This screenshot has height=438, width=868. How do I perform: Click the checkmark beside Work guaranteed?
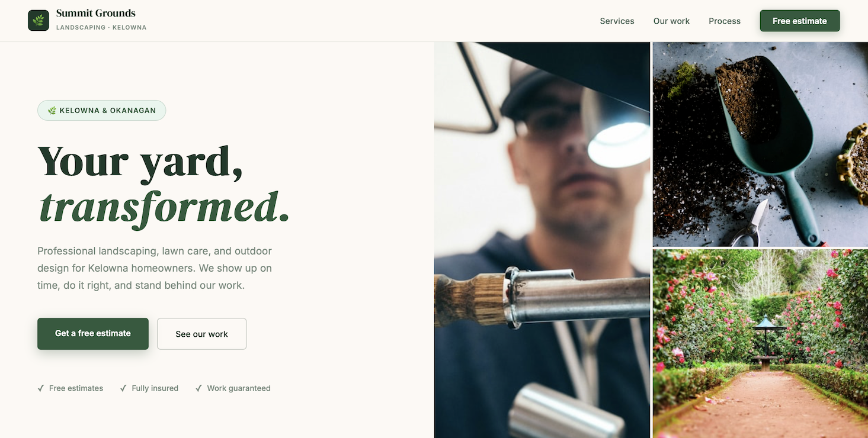(198, 388)
